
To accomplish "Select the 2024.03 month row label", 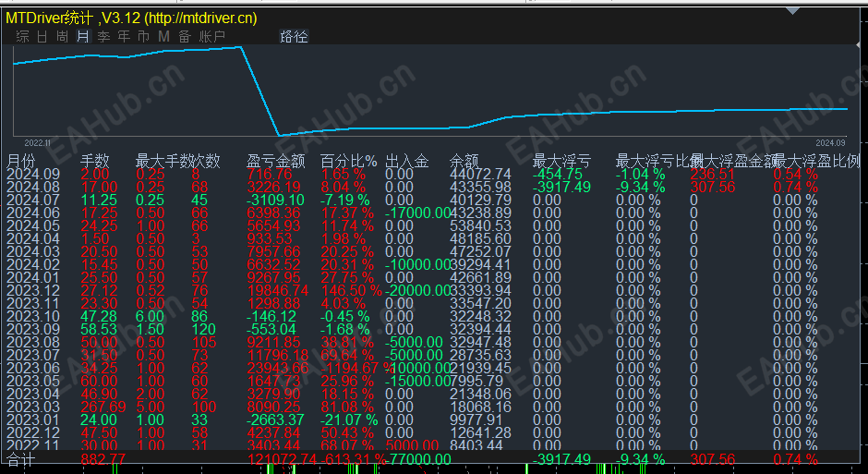I will tap(33, 252).
